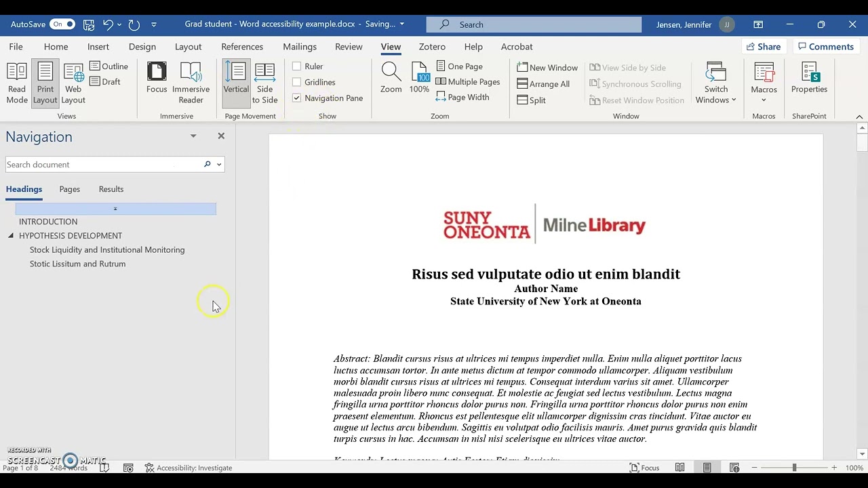Enable the Ruler checkbox

296,66
